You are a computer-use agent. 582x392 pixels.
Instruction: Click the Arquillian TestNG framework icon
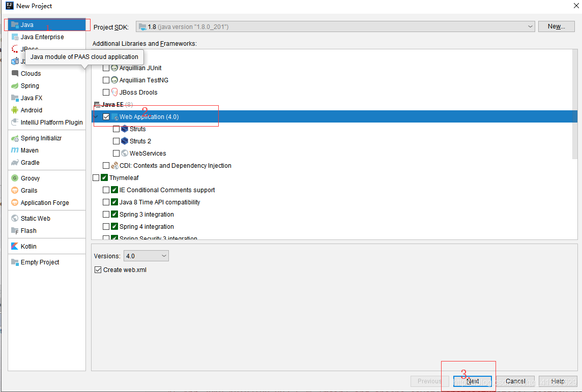pyautogui.click(x=114, y=80)
